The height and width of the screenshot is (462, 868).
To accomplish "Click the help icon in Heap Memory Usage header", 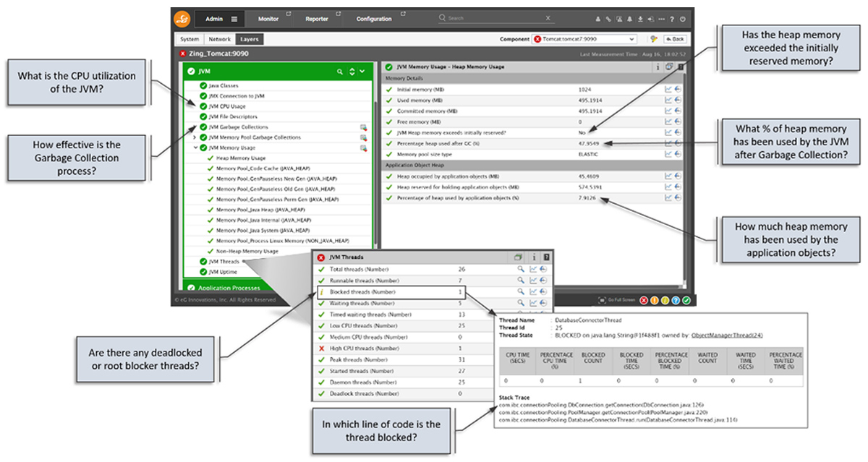I will pyautogui.click(x=681, y=67).
